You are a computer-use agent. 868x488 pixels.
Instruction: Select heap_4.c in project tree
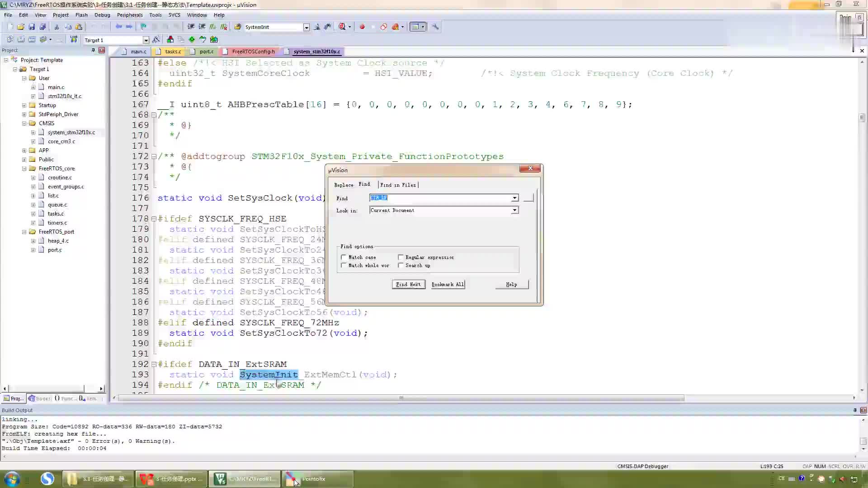(58, 241)
